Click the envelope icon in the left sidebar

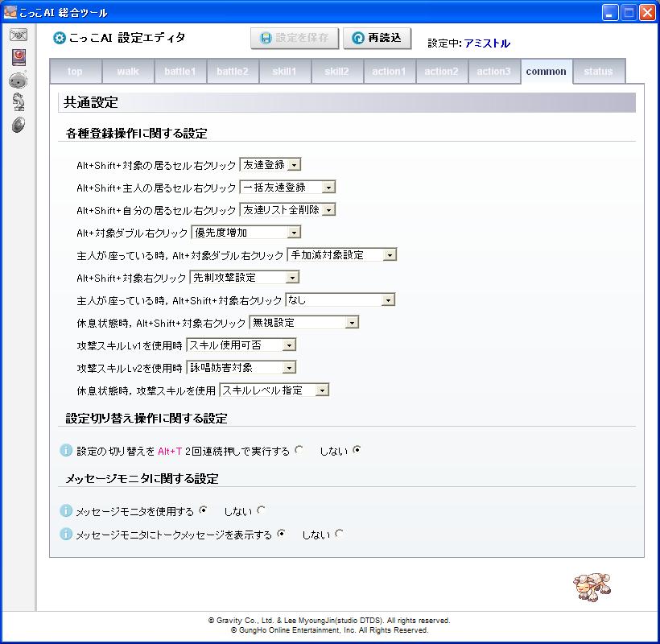pyautogui.click(x=18, y=35)
